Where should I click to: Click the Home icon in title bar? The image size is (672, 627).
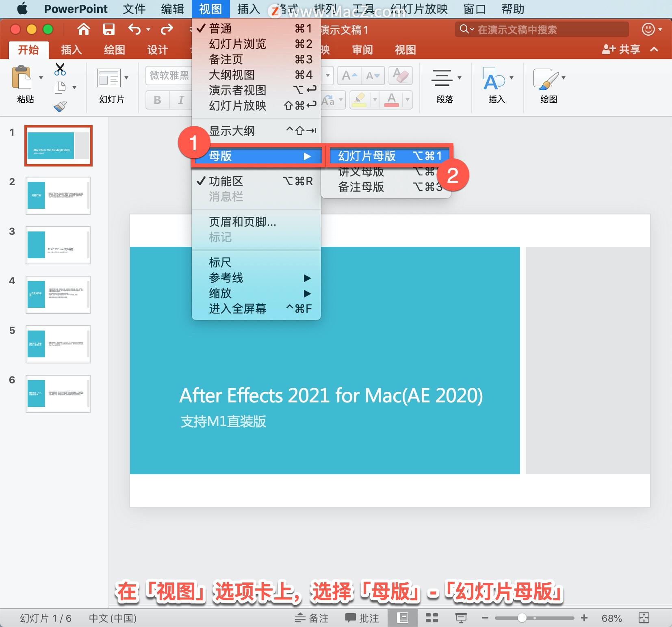point(83,29)
